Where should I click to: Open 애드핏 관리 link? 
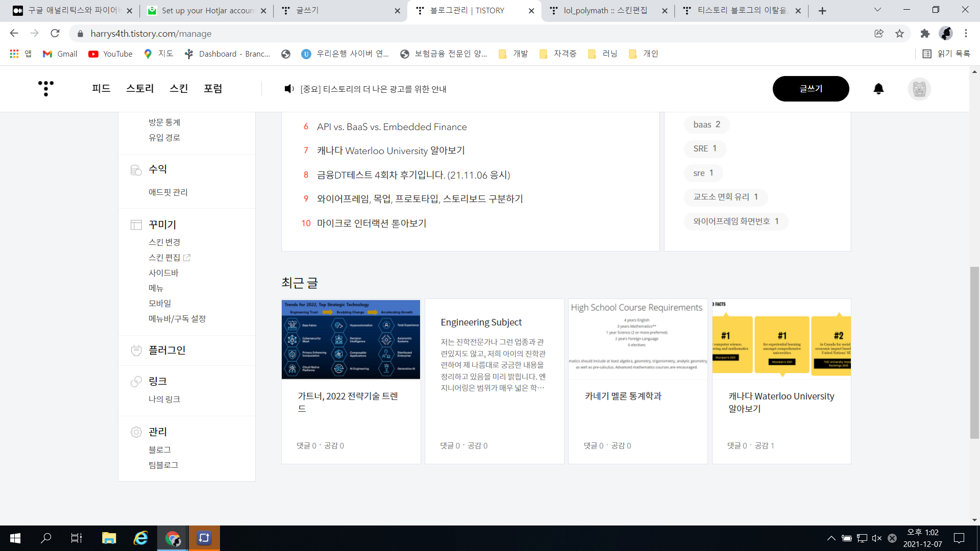[168, 192]
